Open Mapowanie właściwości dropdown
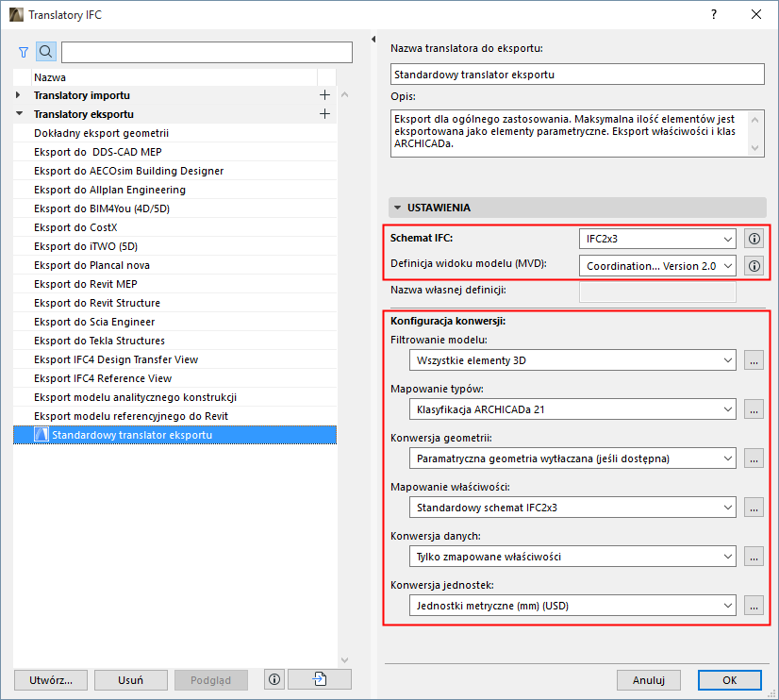 572,508
